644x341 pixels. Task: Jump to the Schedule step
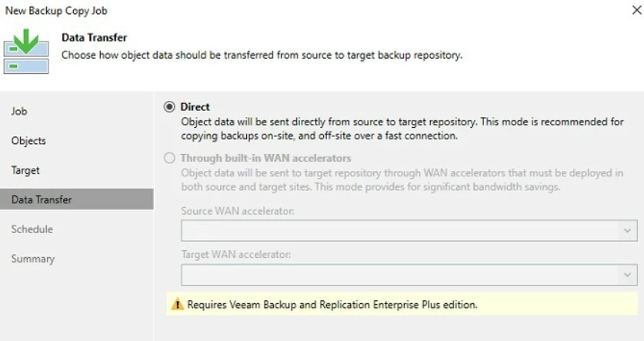(x=32, y=229)
